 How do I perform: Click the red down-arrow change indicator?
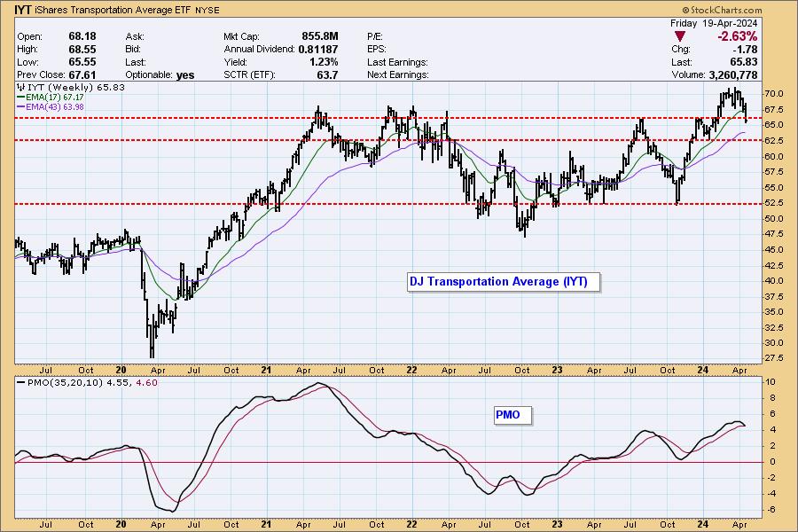point(679,36)
